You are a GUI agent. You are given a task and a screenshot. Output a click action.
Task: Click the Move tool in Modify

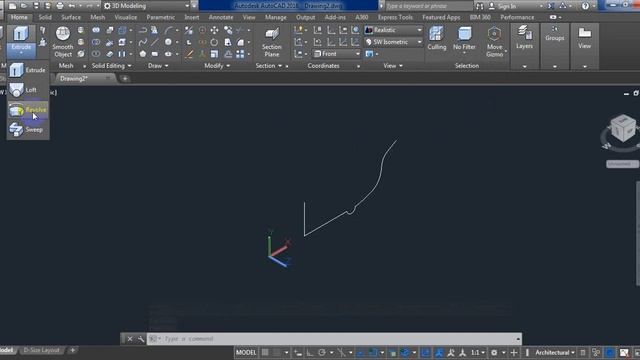(214, 30)
